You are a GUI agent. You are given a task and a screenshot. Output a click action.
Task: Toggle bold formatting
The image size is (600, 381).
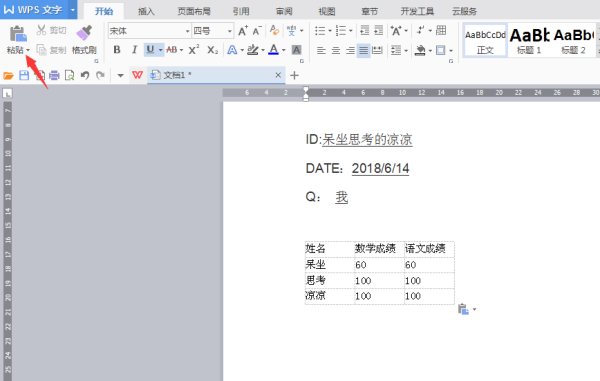pos(117,50)
